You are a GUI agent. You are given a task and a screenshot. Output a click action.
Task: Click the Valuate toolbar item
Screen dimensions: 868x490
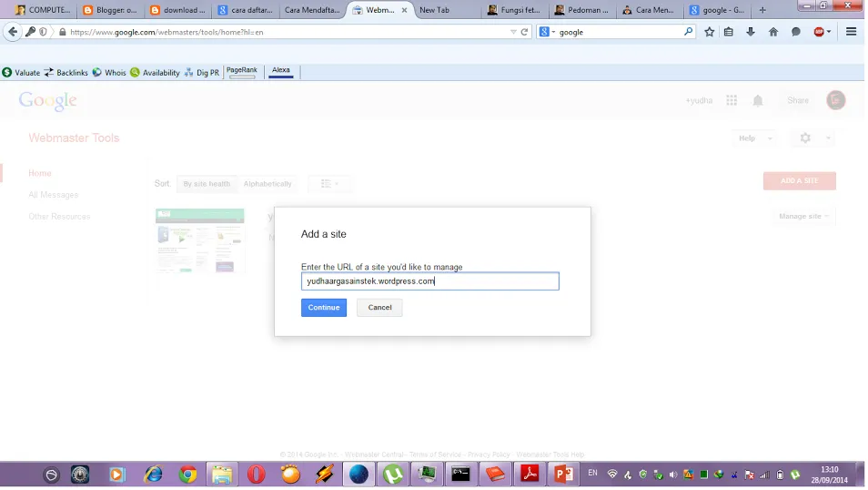[x=21, y=73]
